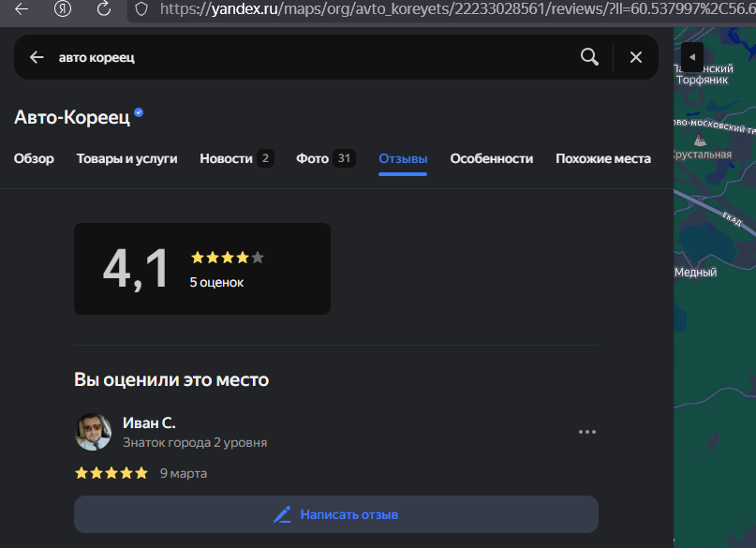Open the Похожие места tab

point(603,158)
